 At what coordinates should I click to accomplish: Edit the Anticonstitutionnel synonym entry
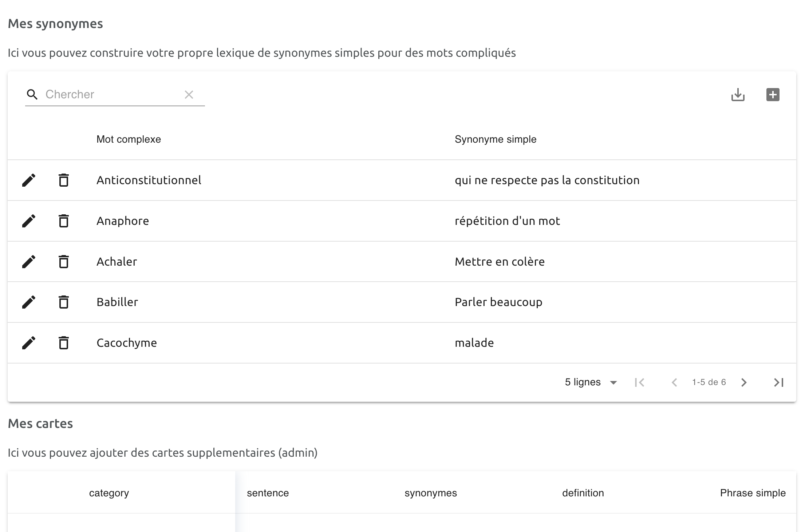pos(29,180)
